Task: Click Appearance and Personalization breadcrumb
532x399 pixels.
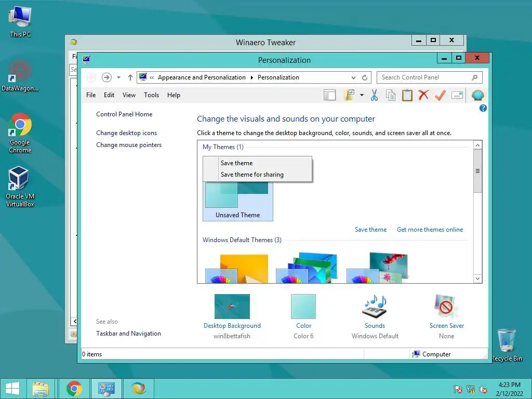Action: [202, 78]
